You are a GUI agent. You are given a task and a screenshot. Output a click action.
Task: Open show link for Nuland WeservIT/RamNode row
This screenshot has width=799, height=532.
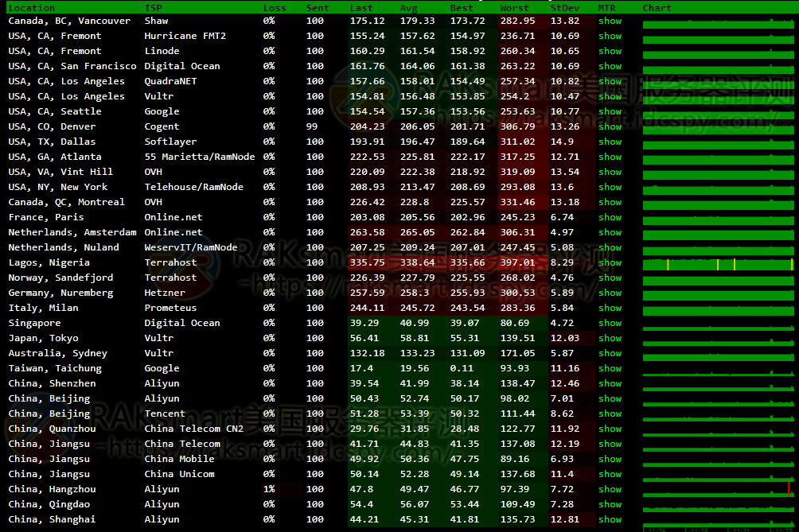point(610,247)
